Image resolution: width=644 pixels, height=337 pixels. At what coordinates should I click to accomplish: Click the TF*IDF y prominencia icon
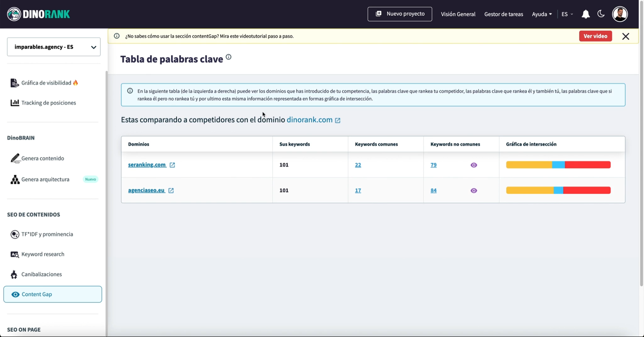point(15,234)
